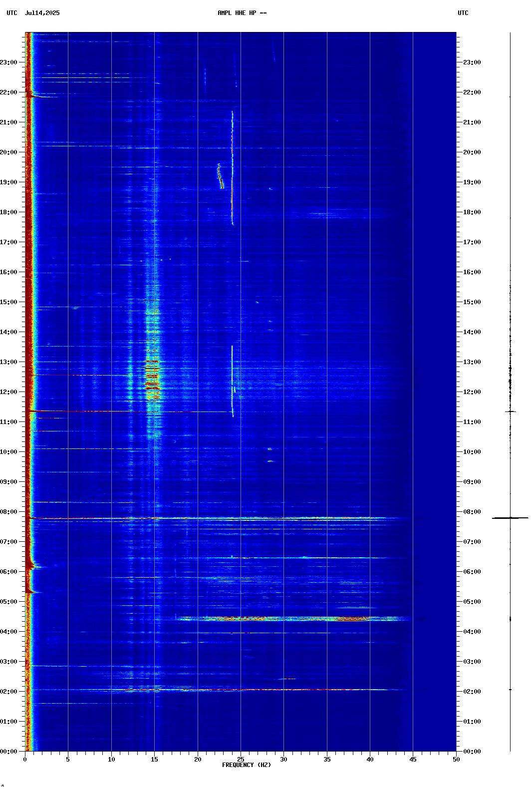Click the 30 Hz frequency tick label
Viewport: 532px width, 791px height.
283,760
